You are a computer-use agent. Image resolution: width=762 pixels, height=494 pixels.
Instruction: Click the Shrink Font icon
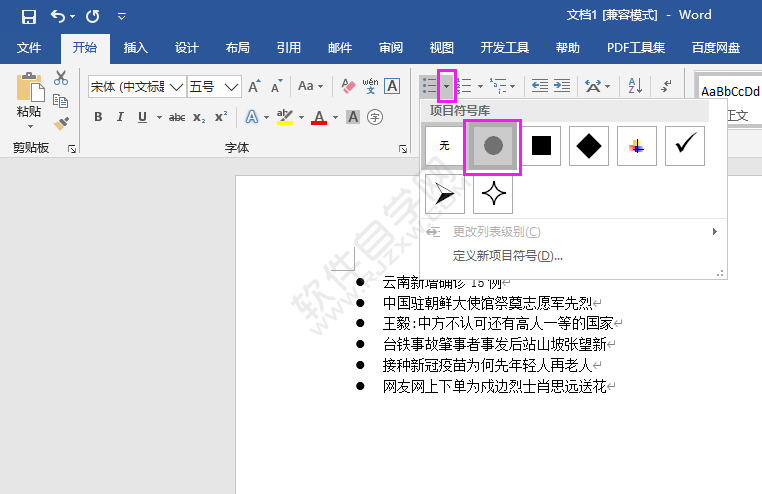tap(277, 86)
